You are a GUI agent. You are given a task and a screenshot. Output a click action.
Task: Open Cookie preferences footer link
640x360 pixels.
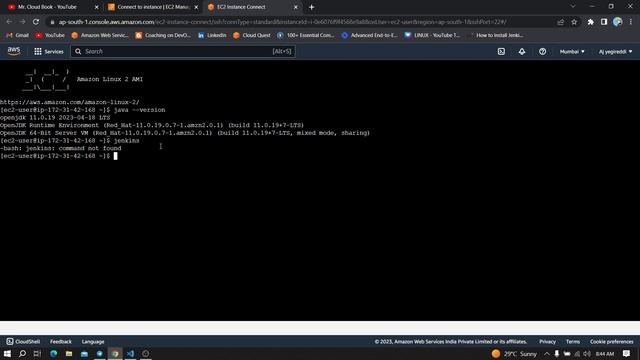(611, 342)
